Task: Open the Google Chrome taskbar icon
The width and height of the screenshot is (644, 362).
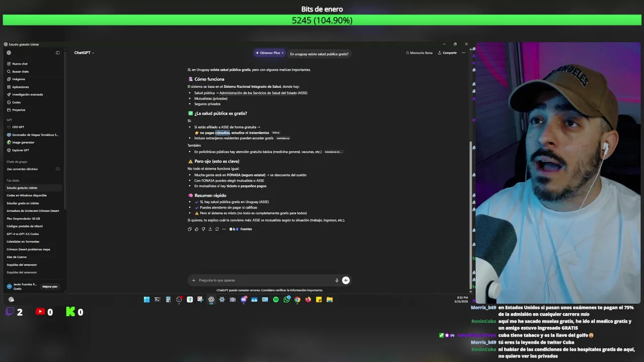Action: tap(297, 300)
